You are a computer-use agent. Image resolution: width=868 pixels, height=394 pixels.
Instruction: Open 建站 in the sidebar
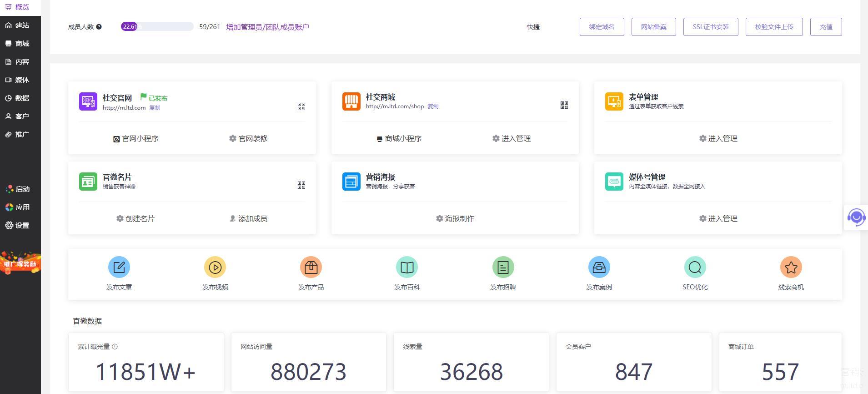click(x=20, y=25)
